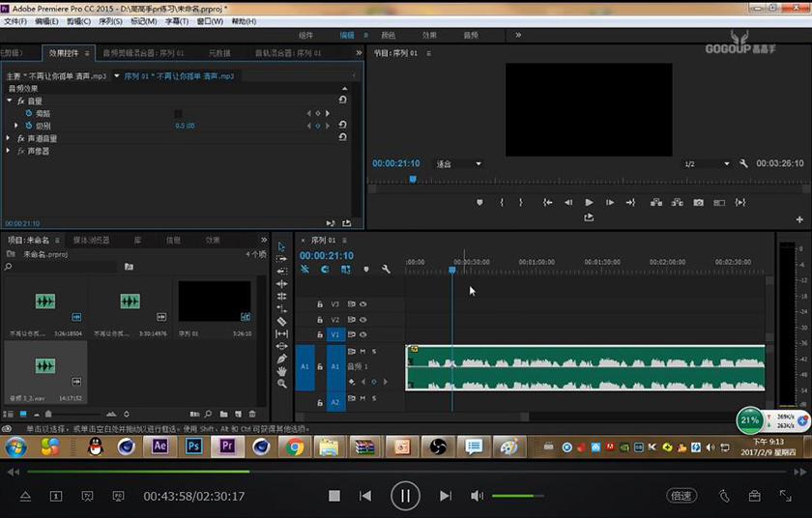Click the 倍速 playback speed button
The image size is (812, 518).
tap(681, 496)
